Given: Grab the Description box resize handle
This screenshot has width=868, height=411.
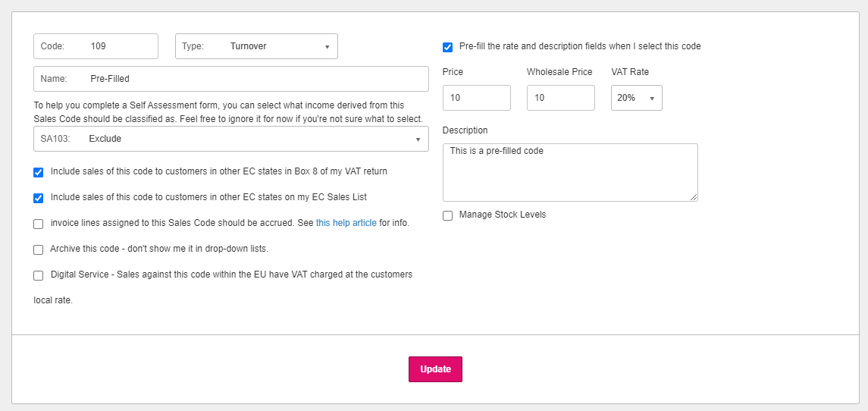Looking at the screenshot, I should [694, 197].
